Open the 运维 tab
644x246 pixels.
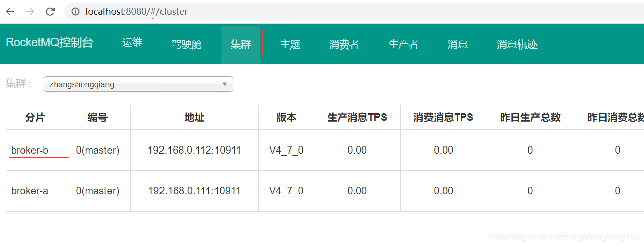tap(132, 43)
